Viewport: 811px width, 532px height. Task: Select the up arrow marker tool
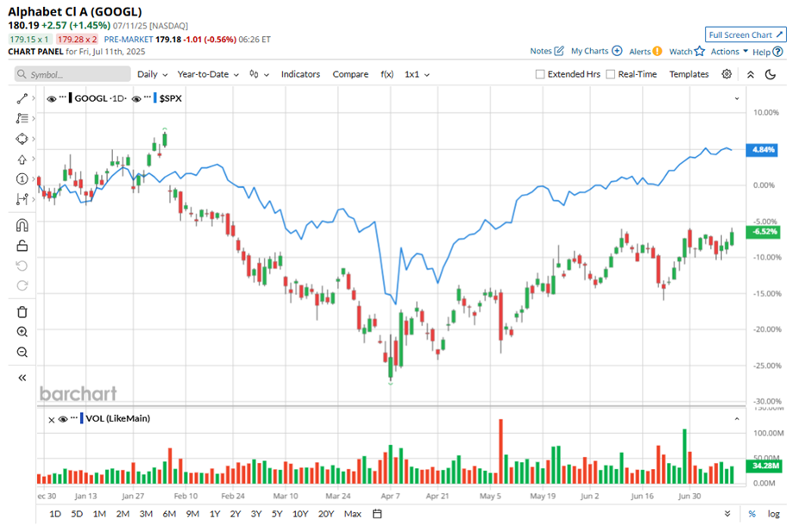(22, 160)
